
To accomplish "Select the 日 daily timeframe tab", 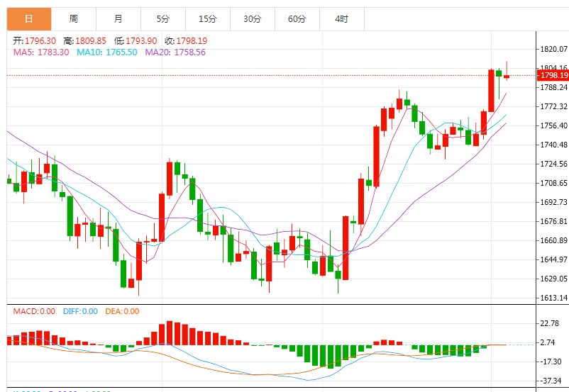I will 29,19.
